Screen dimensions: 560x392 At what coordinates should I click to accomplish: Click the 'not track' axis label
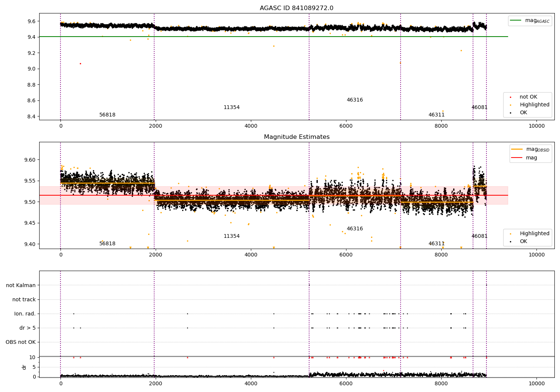pyautogui.click(x=24, y=299)
